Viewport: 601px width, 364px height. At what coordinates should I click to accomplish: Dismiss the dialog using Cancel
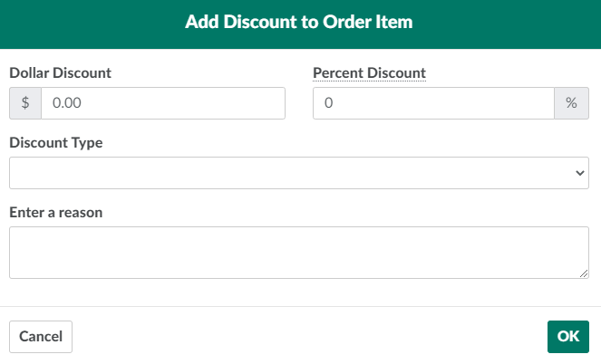pos(41,336)
